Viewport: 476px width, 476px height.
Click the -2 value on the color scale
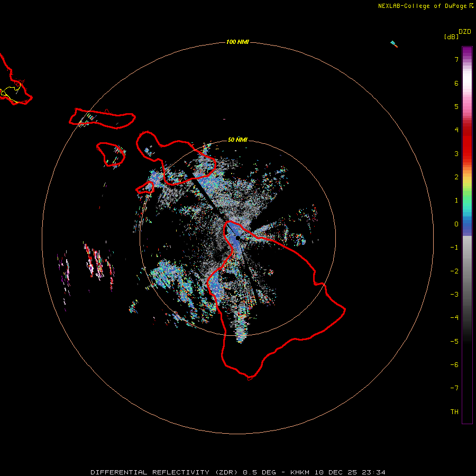pos(454,271)
